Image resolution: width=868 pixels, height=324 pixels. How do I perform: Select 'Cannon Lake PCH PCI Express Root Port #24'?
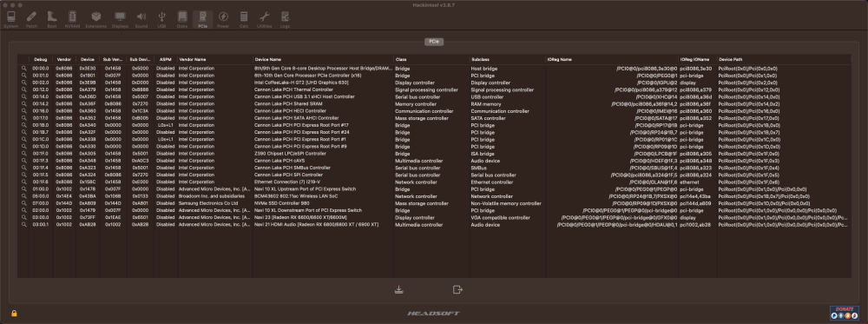pos(434,132)
